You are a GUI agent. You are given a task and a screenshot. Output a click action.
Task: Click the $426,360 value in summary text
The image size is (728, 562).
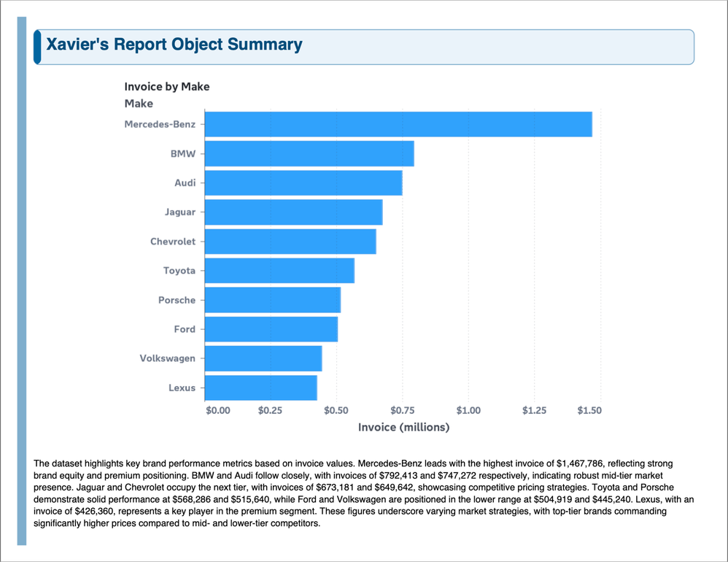94,512
